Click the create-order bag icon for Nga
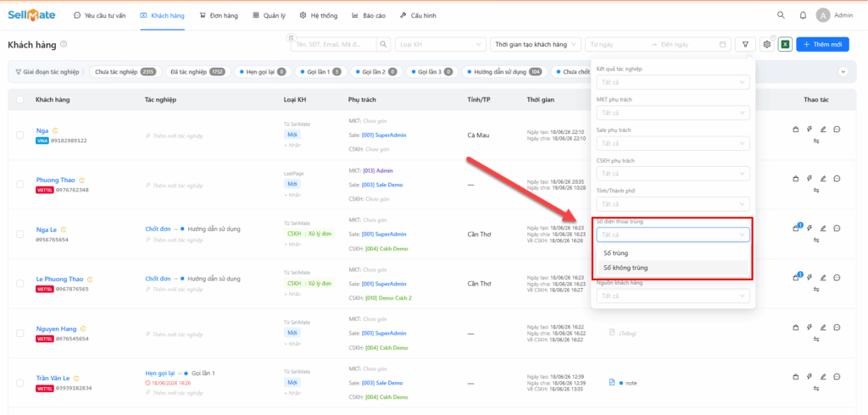The width and height of the screenshot is (868, 415). (x=795, y=130)
